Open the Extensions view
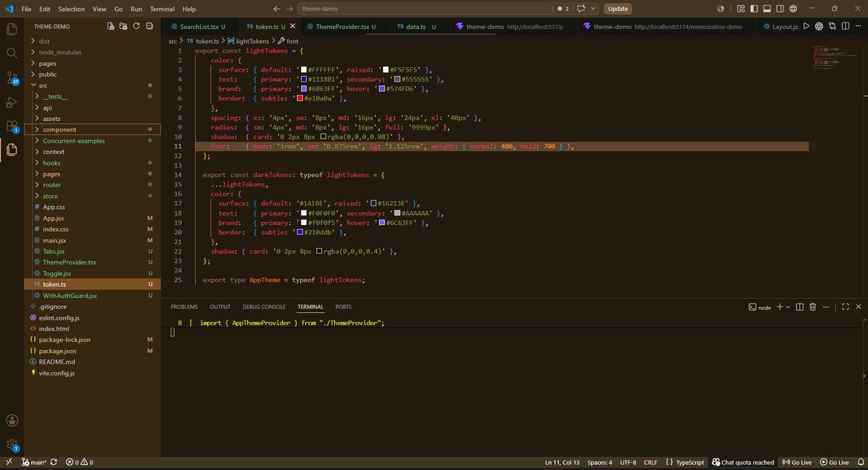This screenshot has width=868, height=470. tap(12, 126)
